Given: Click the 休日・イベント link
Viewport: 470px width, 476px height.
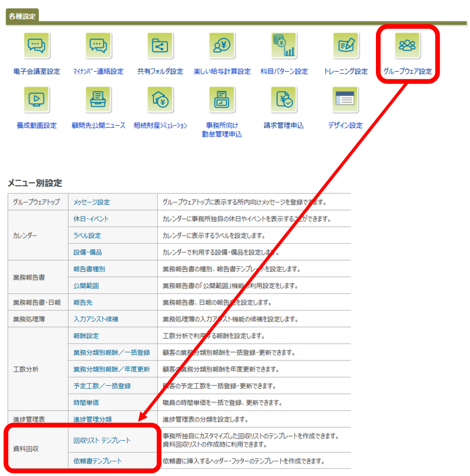Looking at the screenshot, I should (x=91, y=219).
